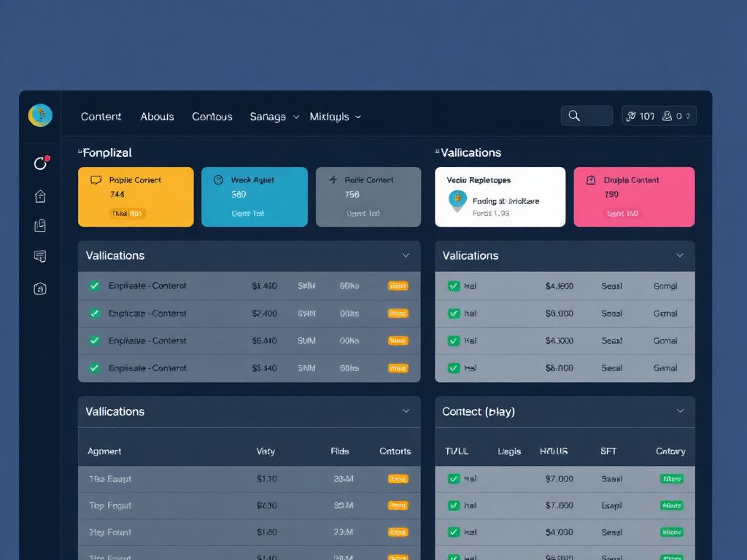
Task: Click the chat bubble icon on the yellow card
Action: 96,180
